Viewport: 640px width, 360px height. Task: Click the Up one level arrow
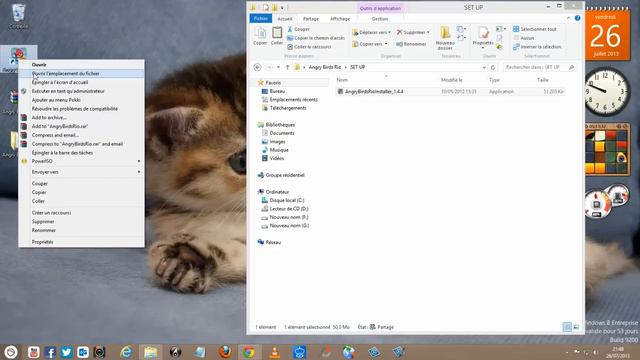(287, 67)
